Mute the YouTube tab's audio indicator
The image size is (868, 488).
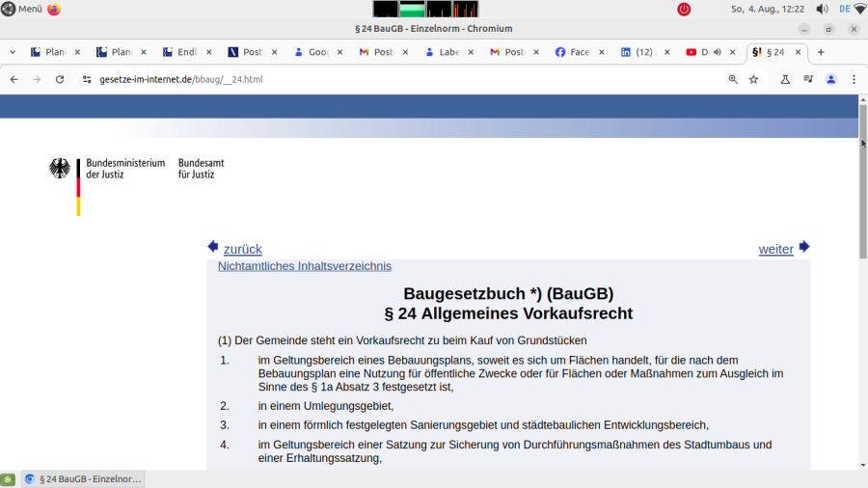click(x=716, y=52)
